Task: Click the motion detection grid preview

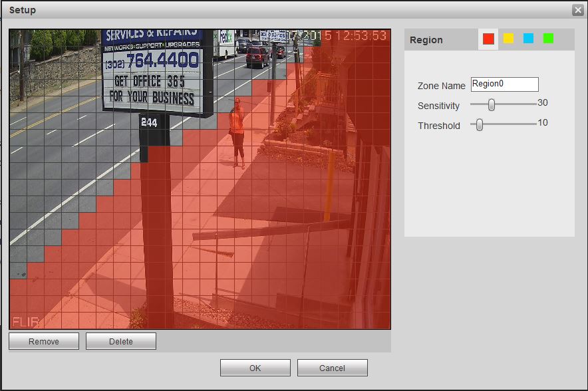Action: (200, 179)
